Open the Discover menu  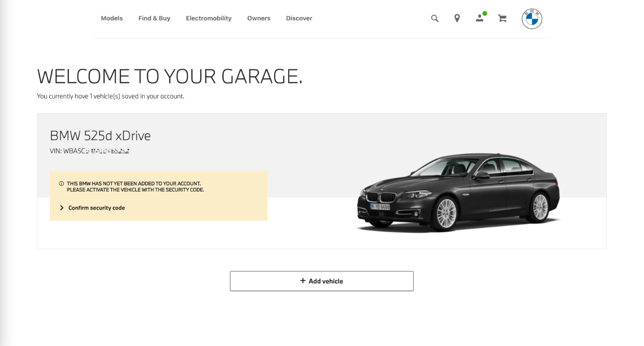299,19
